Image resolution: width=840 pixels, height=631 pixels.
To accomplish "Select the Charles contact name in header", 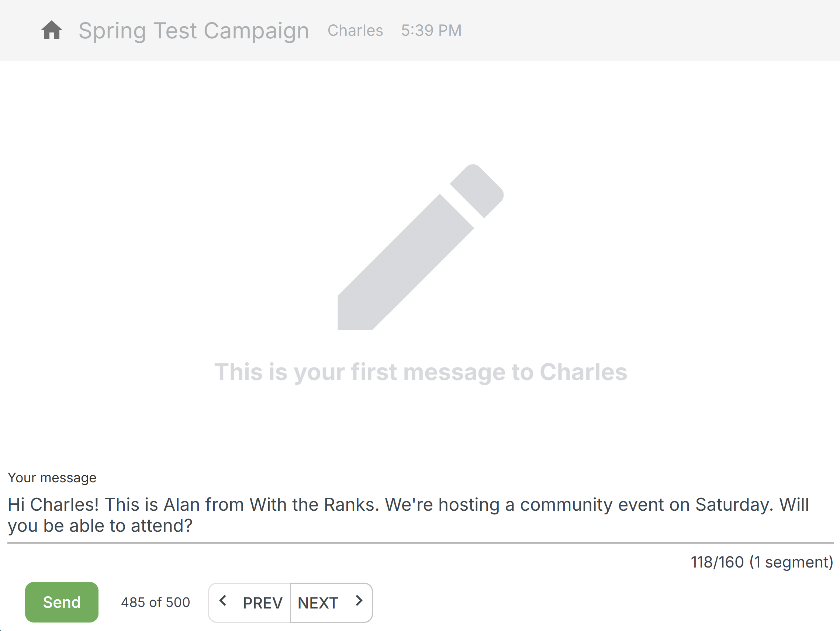I will click(x=355, y=30).
